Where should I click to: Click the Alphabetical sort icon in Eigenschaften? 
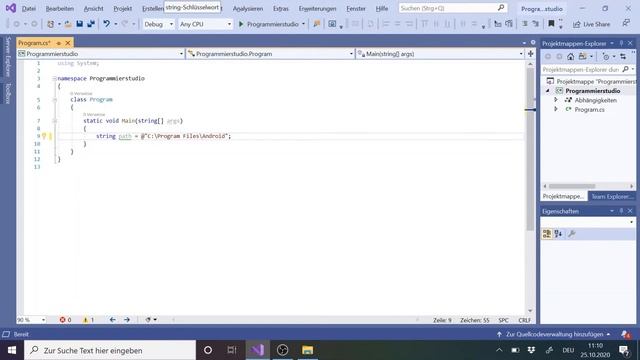[558, 233]
